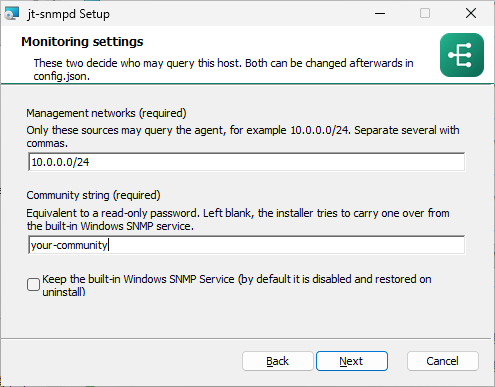Click the 'Monitoring settings' heading
This screenshot has height=387, width=495.
click(x=82, y=42)
